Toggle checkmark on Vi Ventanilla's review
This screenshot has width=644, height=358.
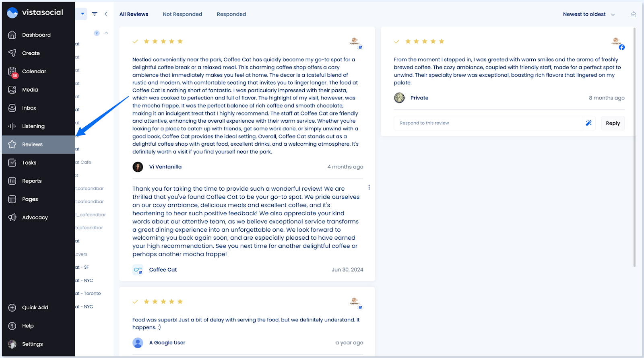click(135, 41)
